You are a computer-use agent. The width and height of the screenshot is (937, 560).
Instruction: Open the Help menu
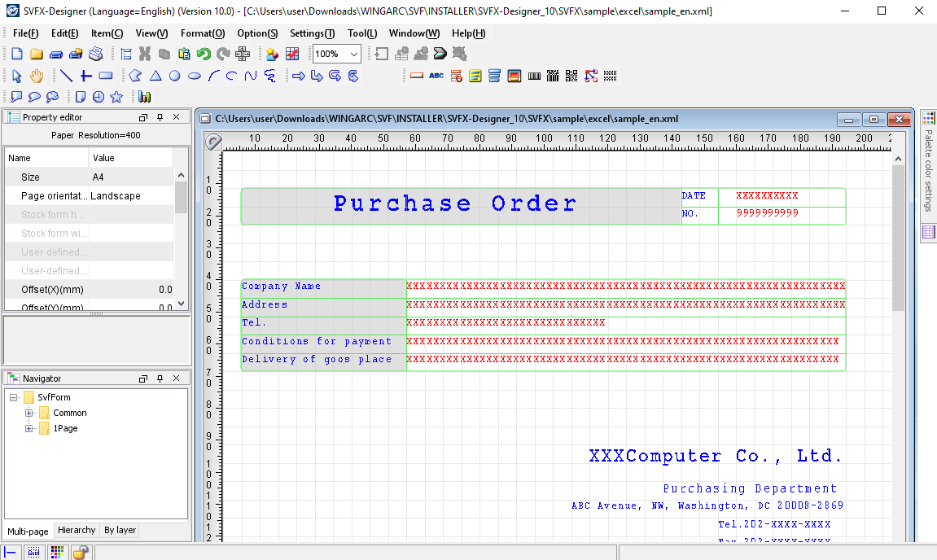pyautogui.click(x=469, y=33)
